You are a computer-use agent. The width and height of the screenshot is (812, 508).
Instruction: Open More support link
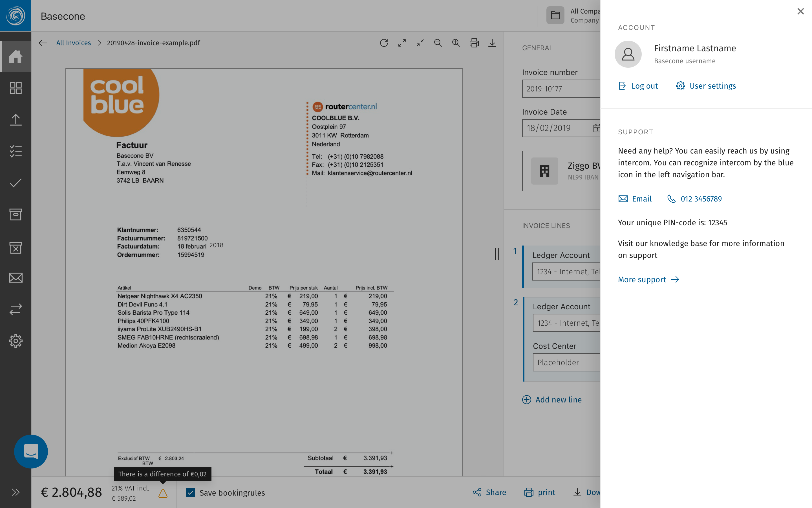coord(648,279)
